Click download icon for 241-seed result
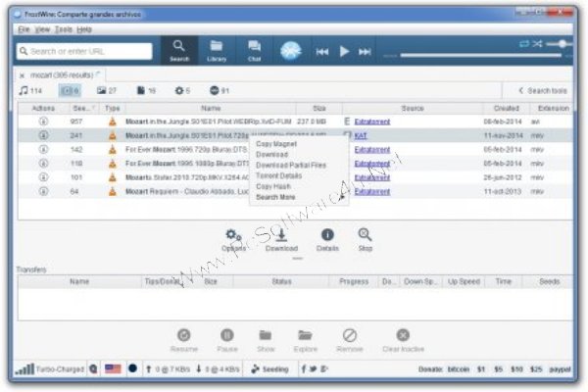This screenshot has height=392, width=588. click(43, 135)
